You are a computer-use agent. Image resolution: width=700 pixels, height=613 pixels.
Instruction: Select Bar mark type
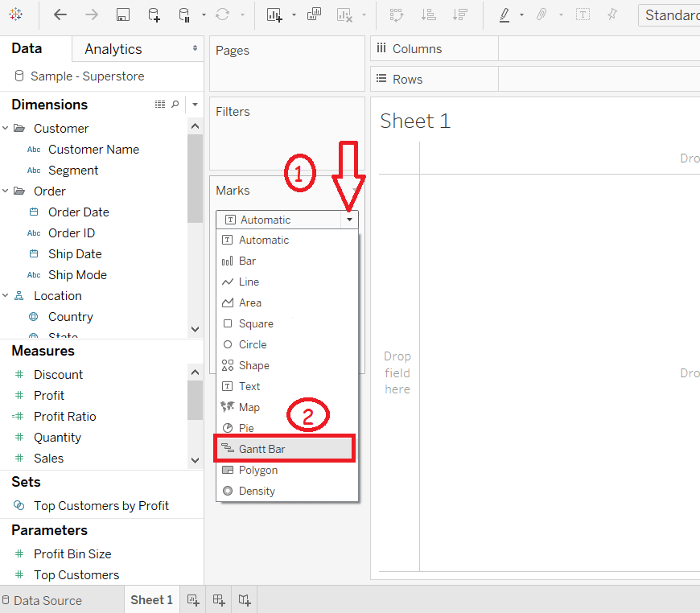[x=286, y=261]
